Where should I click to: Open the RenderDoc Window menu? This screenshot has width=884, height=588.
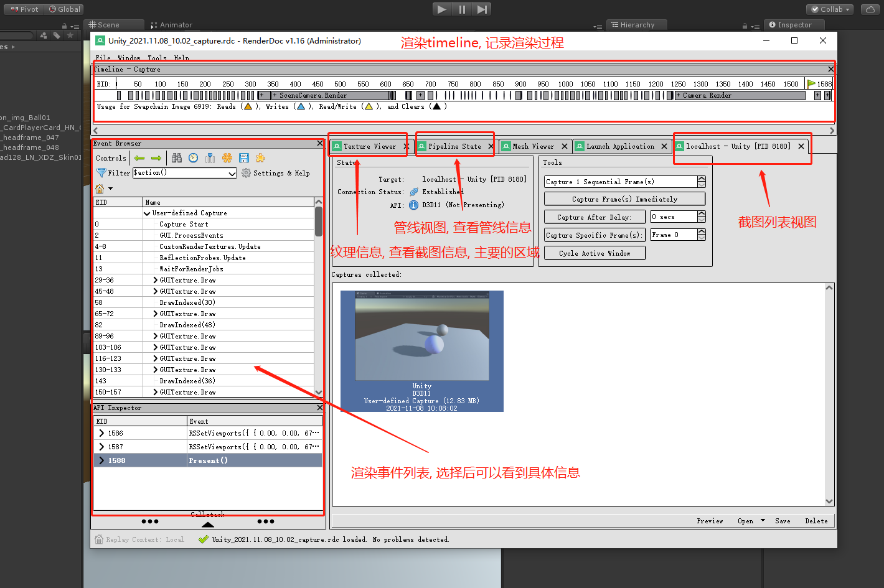[129, 58]
